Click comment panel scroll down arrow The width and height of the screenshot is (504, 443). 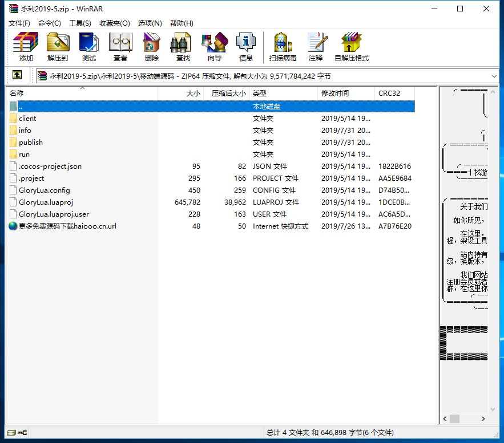[x=493, y=409]
